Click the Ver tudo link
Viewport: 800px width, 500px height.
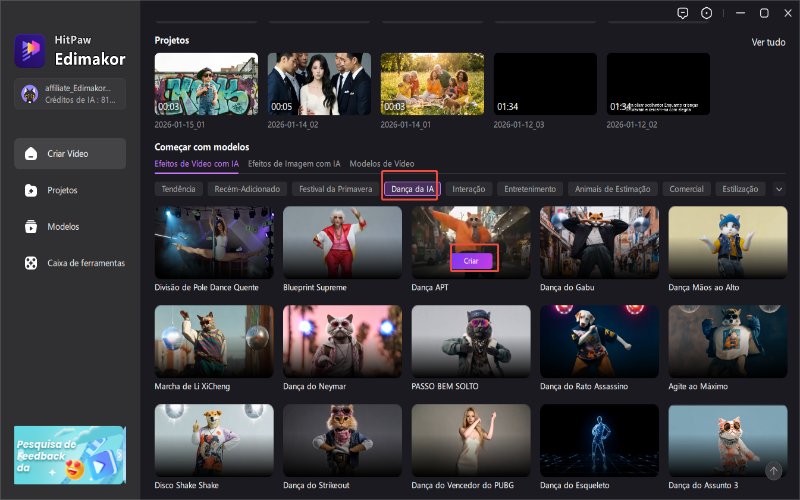click(x=768, y=42)
